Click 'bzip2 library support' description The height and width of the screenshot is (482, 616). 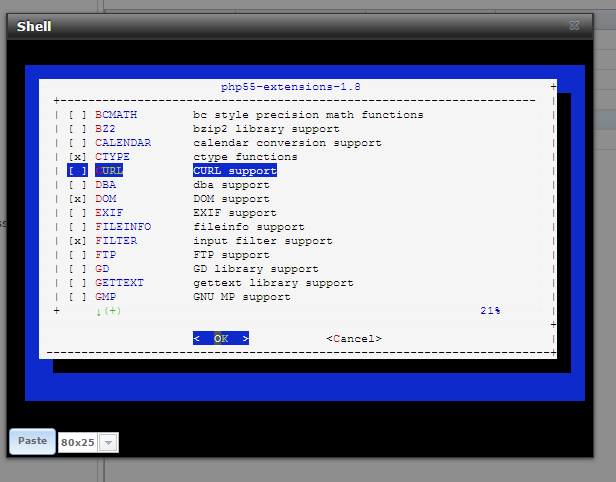pyautogui.click(x=266, y=129)
